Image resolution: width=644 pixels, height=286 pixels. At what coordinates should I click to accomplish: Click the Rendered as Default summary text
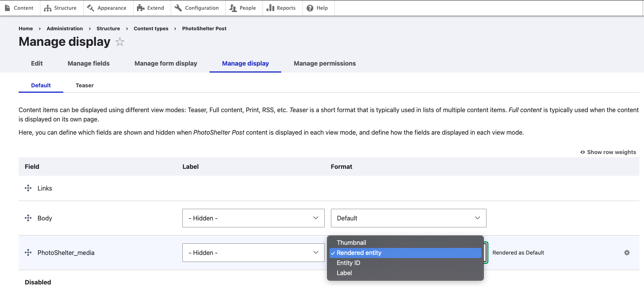[518, 253]
